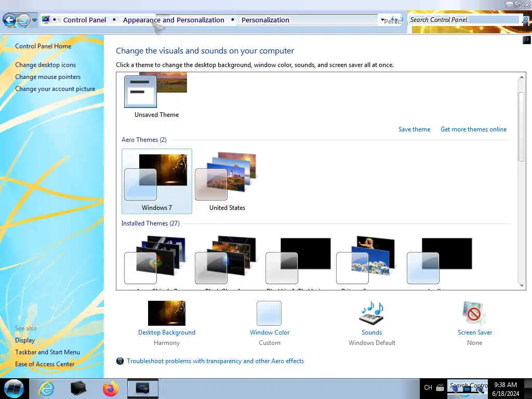The image size is (532, 399).
Task: Click theme list scroll down arrow
Action: [522, 286]
